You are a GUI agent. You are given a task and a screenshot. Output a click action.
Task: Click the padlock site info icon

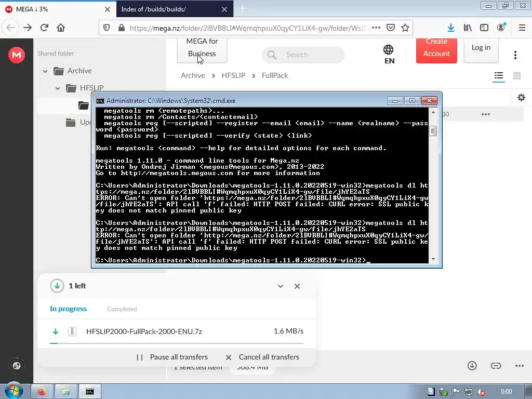(x=122, y=28)
